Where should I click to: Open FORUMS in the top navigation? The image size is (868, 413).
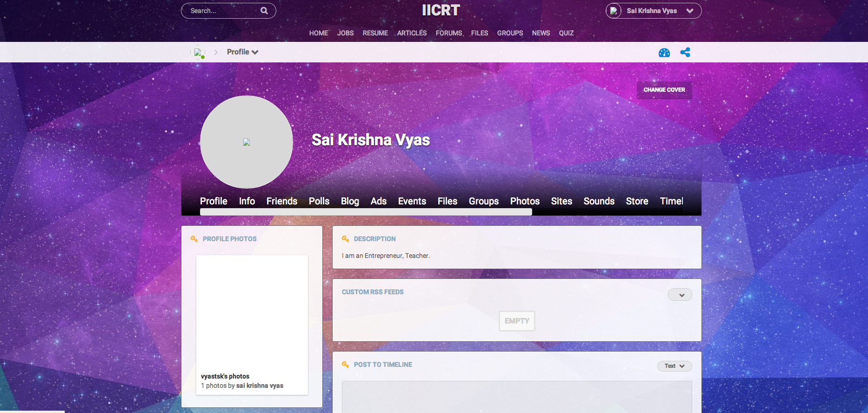pyautogui.click(x=449, y=33)
